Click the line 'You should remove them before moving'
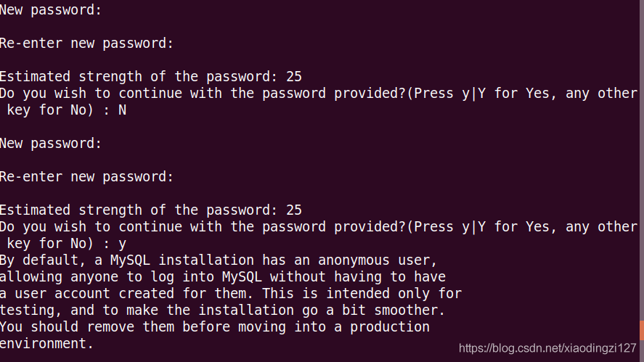 coord(215,327)
